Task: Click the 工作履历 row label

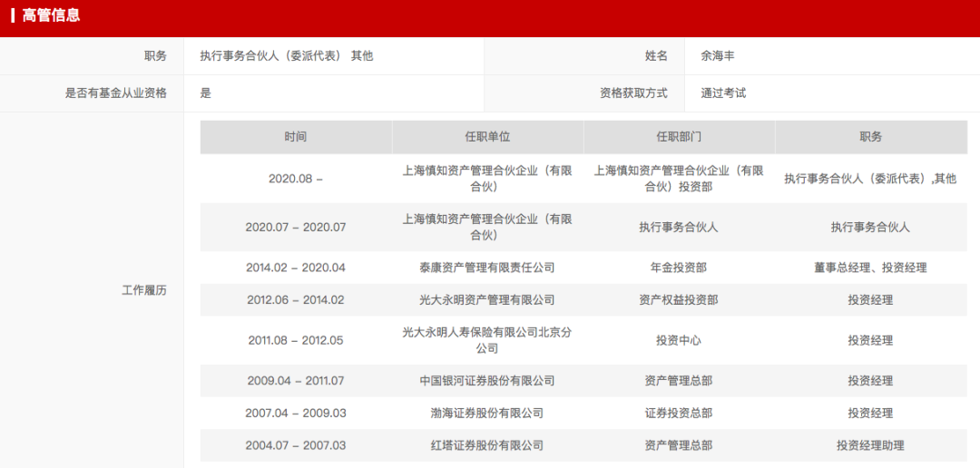Action: pos(144,290)
